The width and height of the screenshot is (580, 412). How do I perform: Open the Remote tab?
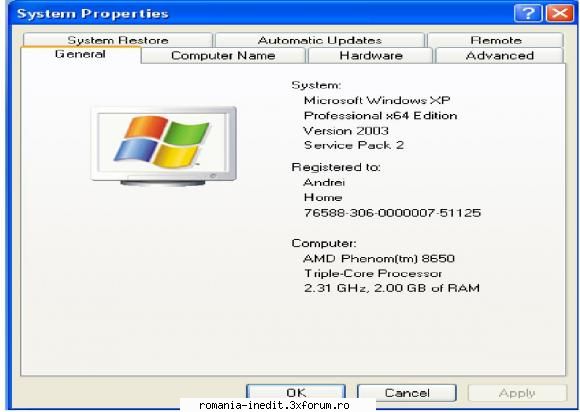coord(496,40)
